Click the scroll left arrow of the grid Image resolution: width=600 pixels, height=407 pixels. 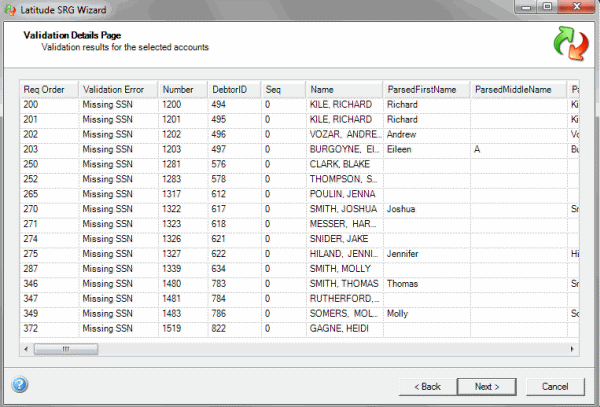tap(26, 349)
